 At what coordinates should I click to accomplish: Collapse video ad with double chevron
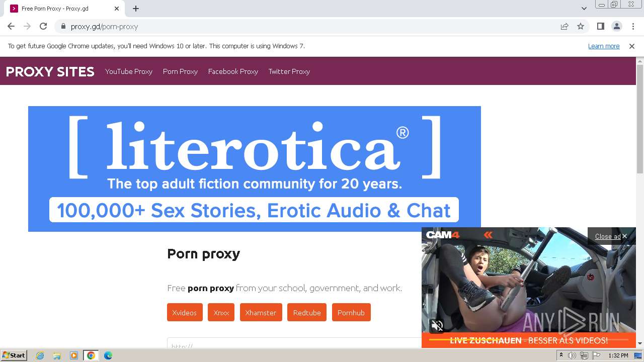pyautogui.click(x=488, y=235)
